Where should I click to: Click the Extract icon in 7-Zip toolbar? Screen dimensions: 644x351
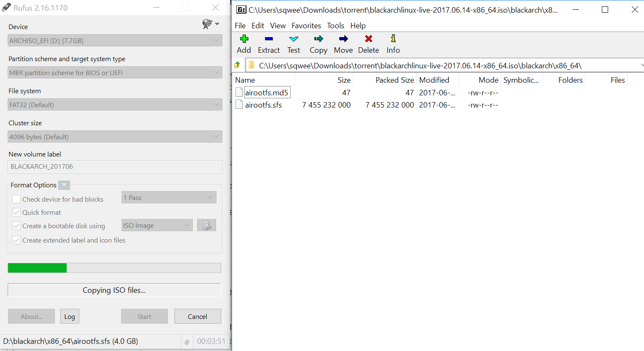(x=269, y=39)
